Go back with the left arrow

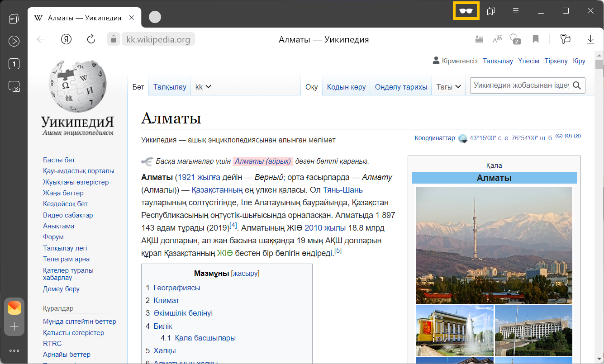click(x=41, y=39)
